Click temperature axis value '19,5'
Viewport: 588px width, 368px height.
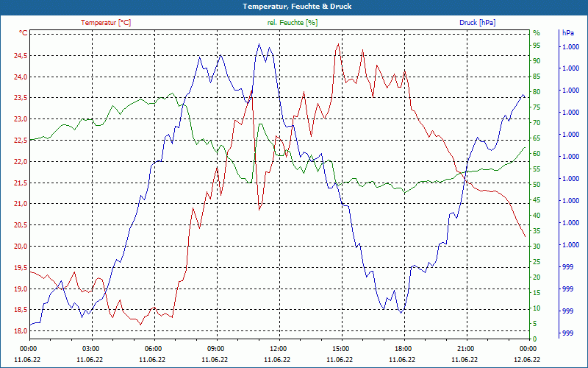click(21, 267)
